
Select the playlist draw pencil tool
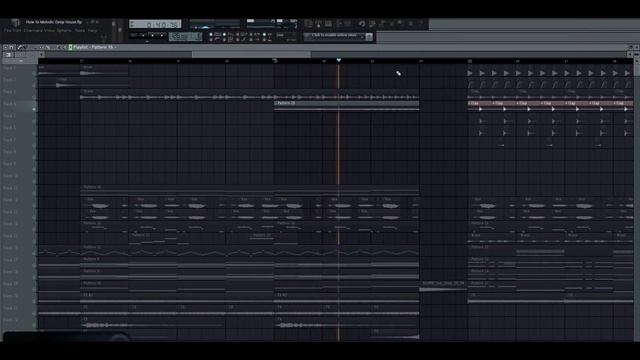pos(20,47)
